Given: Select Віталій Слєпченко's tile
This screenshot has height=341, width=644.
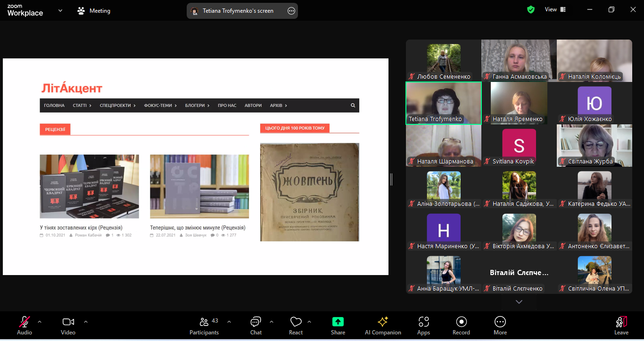Looking at the screenshot, I should (519, 273).
